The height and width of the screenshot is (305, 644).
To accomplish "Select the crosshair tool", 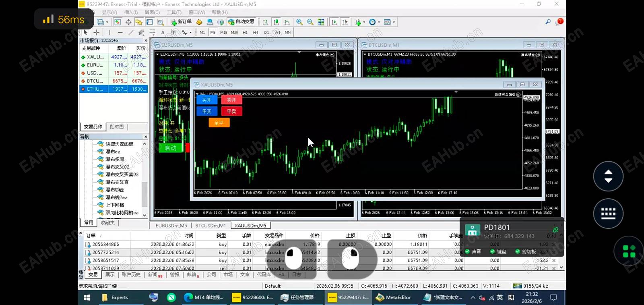I will pyautogui.click(x=96, y=32).
